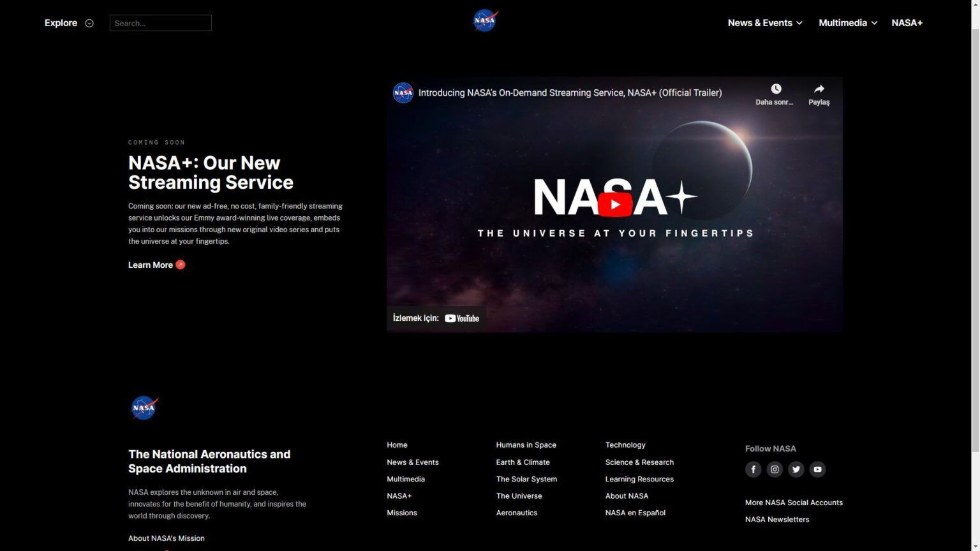Click the Learn More link

tap(151, 265)
